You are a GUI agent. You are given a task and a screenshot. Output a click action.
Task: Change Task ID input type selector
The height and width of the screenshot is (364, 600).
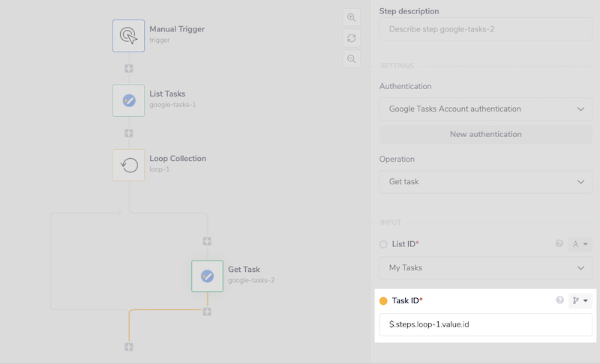(580, 300)
